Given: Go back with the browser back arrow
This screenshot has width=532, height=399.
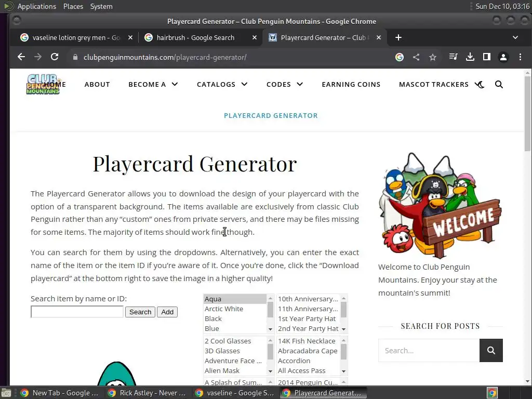Looking at the screenshot, I should (x=21, y=57).
